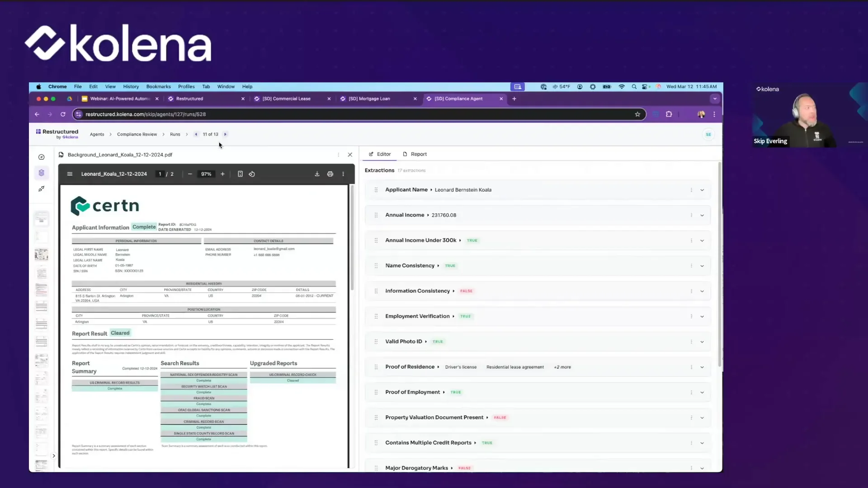Select the layers extraction panel icon in sidebar

pos(41,173)
